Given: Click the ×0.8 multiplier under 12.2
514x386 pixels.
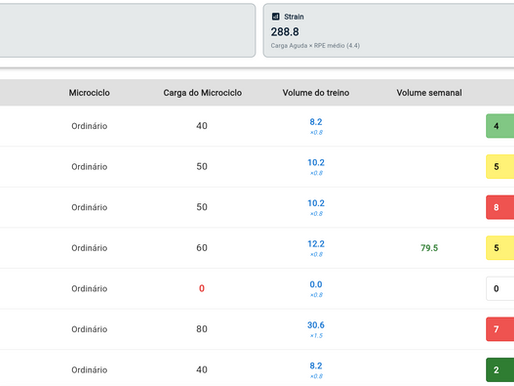Looking at the screenshot, I should (316, 254).
